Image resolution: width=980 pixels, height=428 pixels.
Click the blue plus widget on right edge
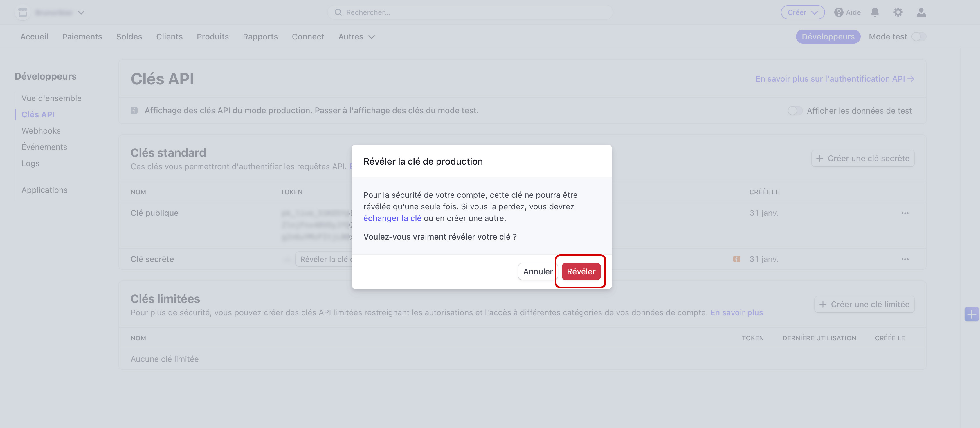pos(971,314)
